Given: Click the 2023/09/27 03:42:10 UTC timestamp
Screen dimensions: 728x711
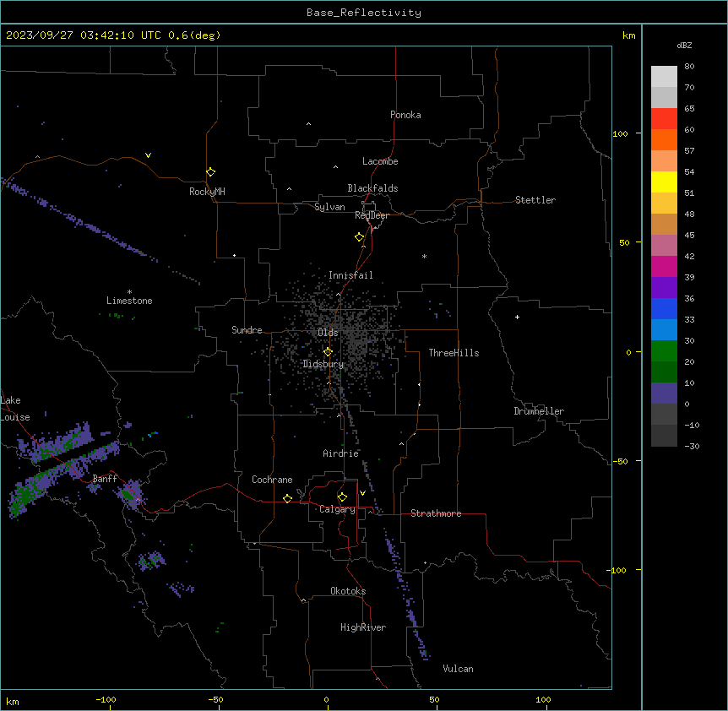Looking at the screenshot, I should point(113,35).
